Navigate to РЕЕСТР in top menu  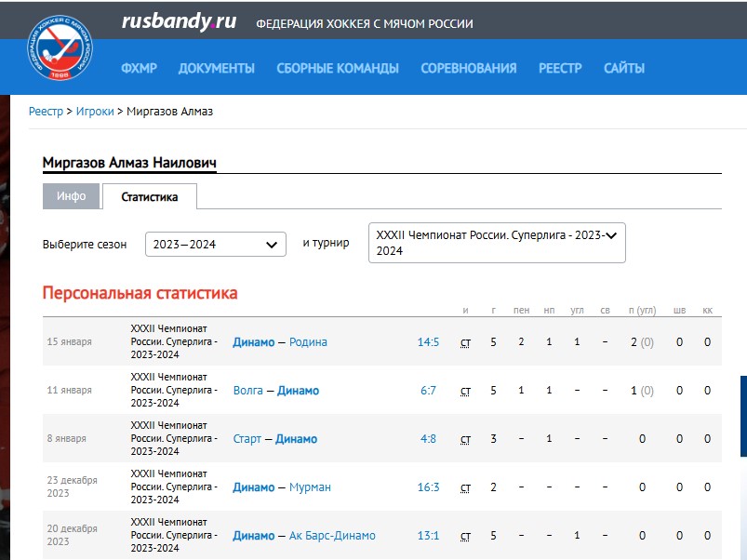click(560, 68)
